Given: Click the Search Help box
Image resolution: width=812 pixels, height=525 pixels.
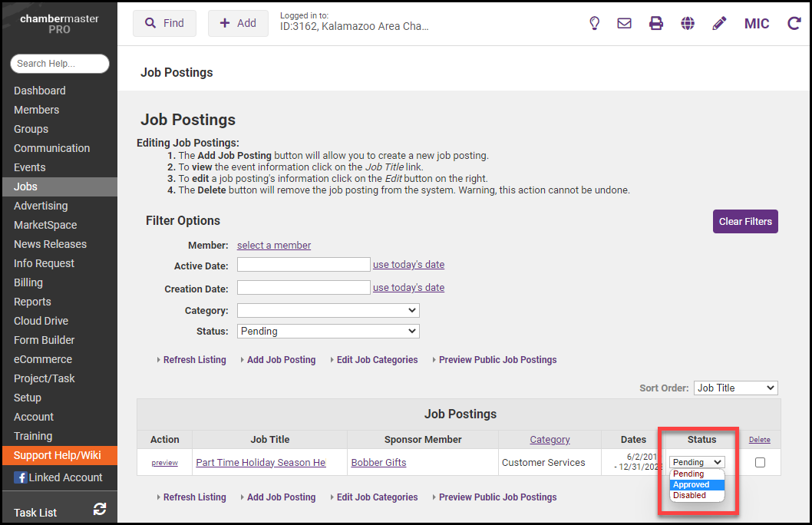Looking at the screenshot, I should [x=60, y=64].
